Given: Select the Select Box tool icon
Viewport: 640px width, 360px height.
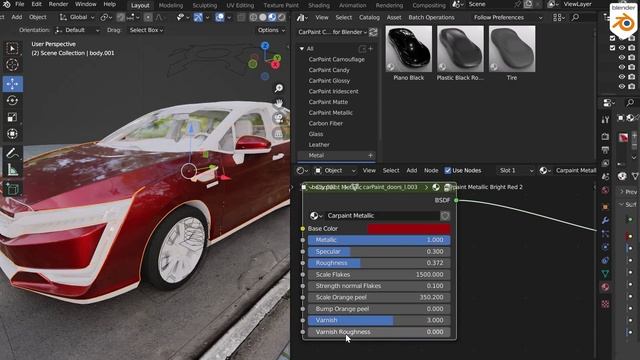Looking at the screenshot, I should (x=12, y=49).
